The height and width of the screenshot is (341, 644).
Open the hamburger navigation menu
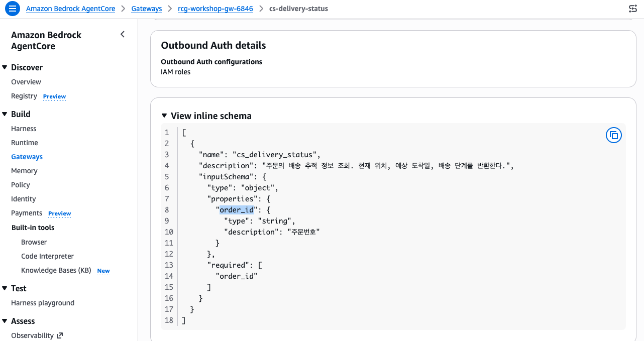click(x=13, y=9)
